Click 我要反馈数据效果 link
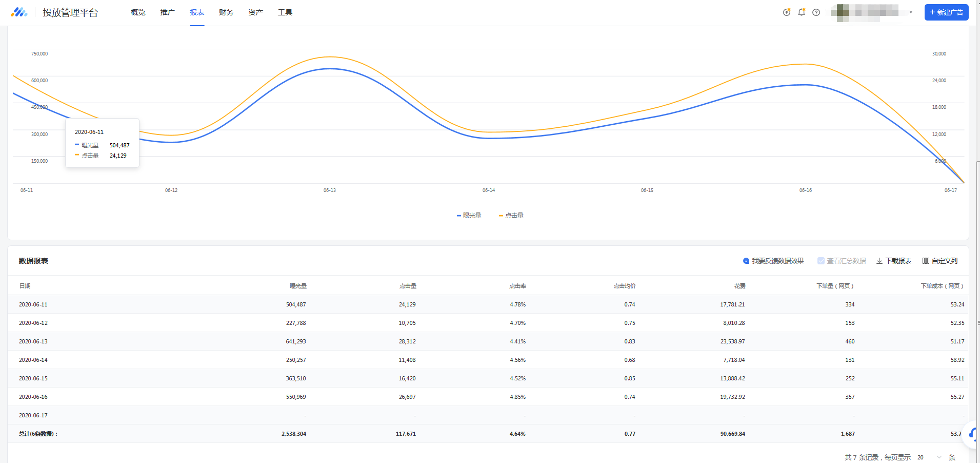 coord(777,261)
